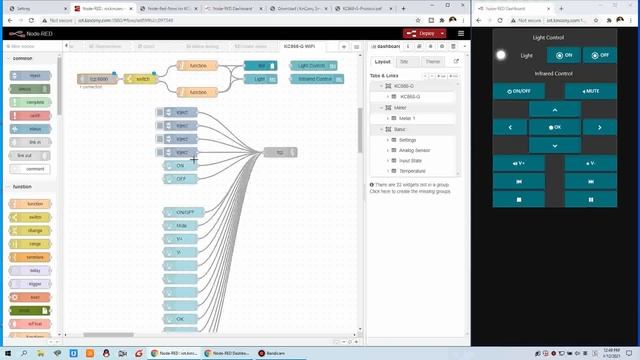Select the link out node in the palette

(x=30, y=156)
